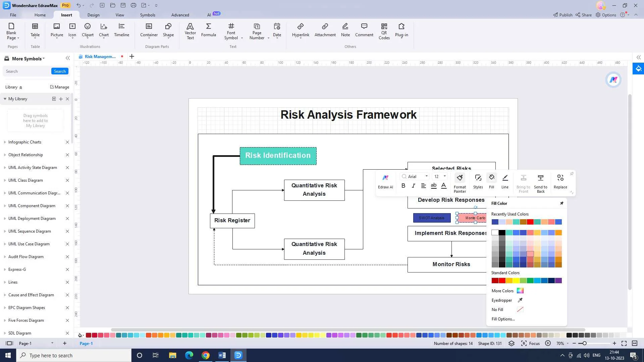Pin the Fill Color panel
Image resolution: width=644 pixels, height=362 pixels.
(561, 203)
